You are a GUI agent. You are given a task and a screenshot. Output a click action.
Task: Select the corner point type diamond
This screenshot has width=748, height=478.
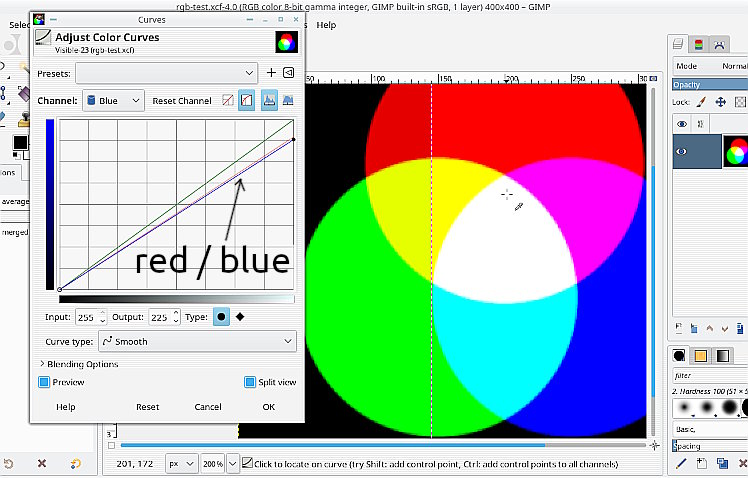click(x=240, y=317)
